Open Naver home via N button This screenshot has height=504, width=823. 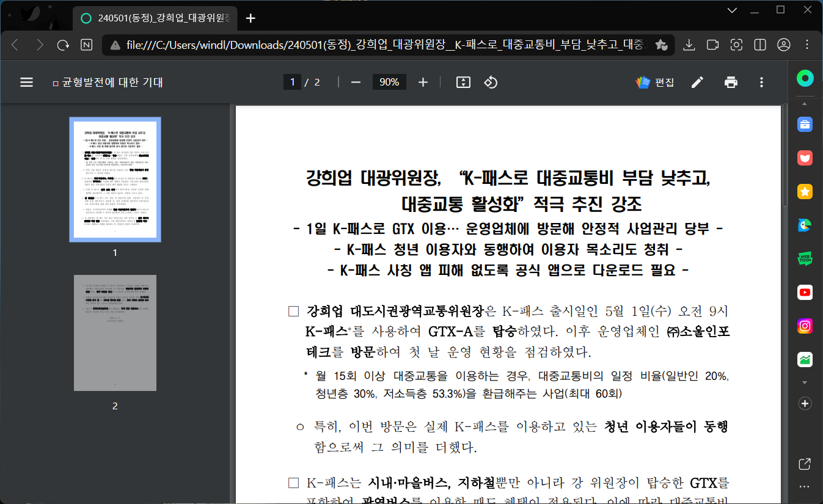click(87, 45)
